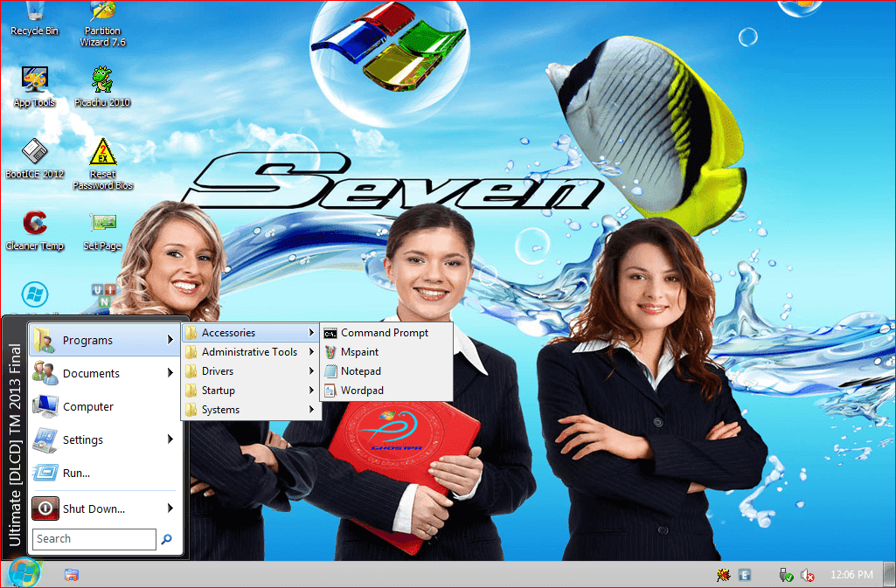Click the arrow next to Systems
The width and height of the screenshot is (896, 588).
tap(311, 409)
